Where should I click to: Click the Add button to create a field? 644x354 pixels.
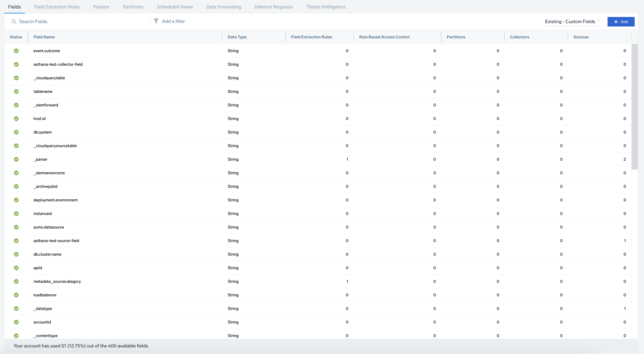(x=621, y=21)
